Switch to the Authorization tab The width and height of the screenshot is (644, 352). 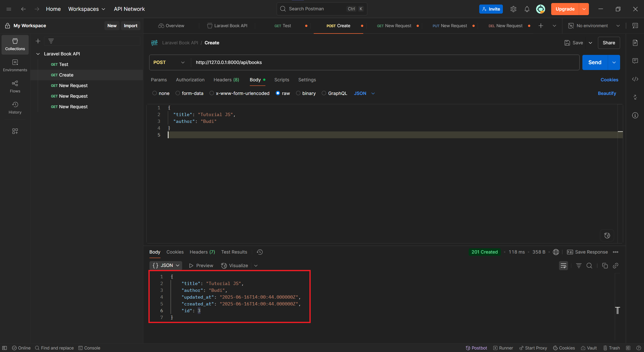190,80
